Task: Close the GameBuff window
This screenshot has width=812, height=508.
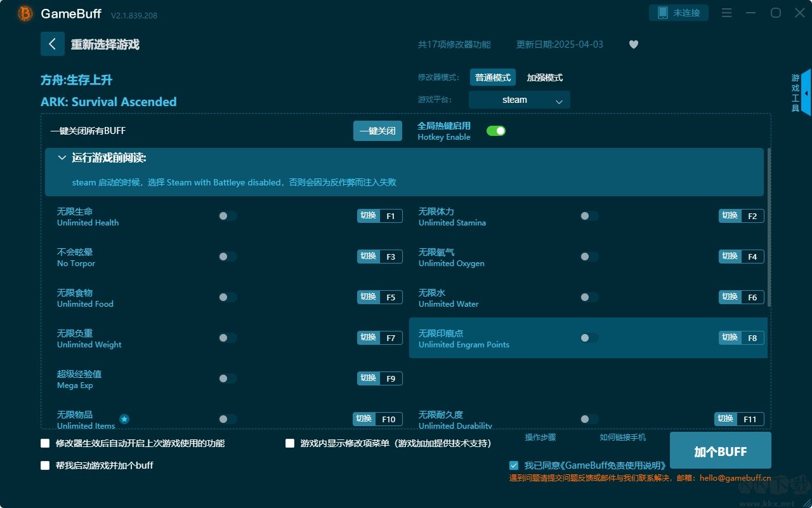Action: tap(800, 13)
